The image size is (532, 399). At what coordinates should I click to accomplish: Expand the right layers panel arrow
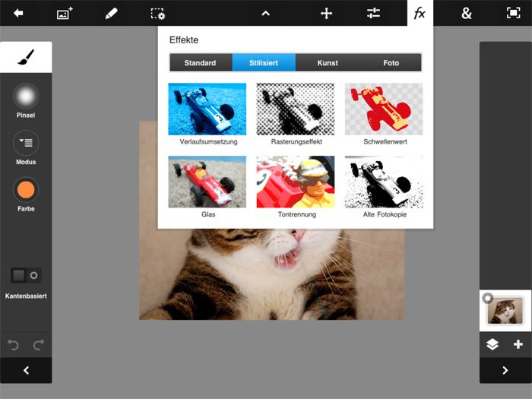point(505,370)
